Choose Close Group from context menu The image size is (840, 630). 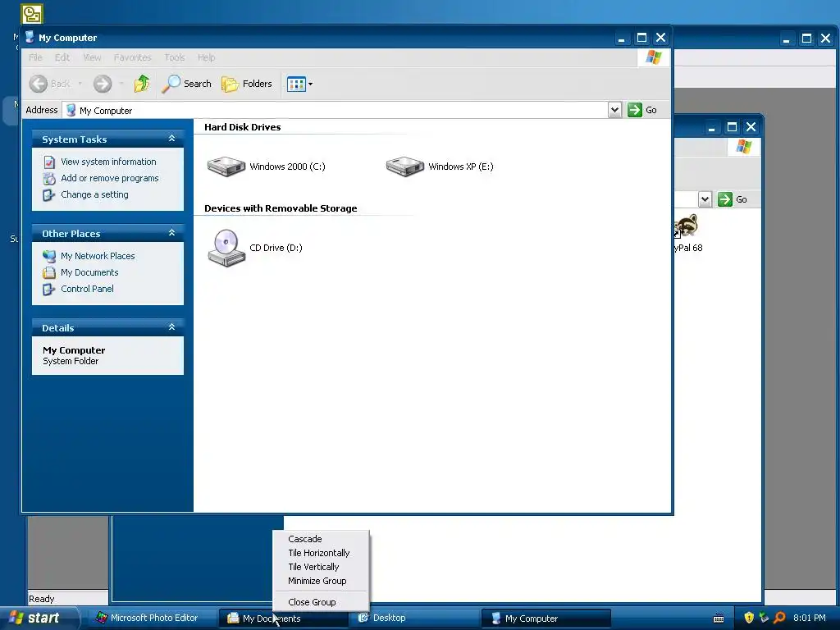click(x=312, y=602)
